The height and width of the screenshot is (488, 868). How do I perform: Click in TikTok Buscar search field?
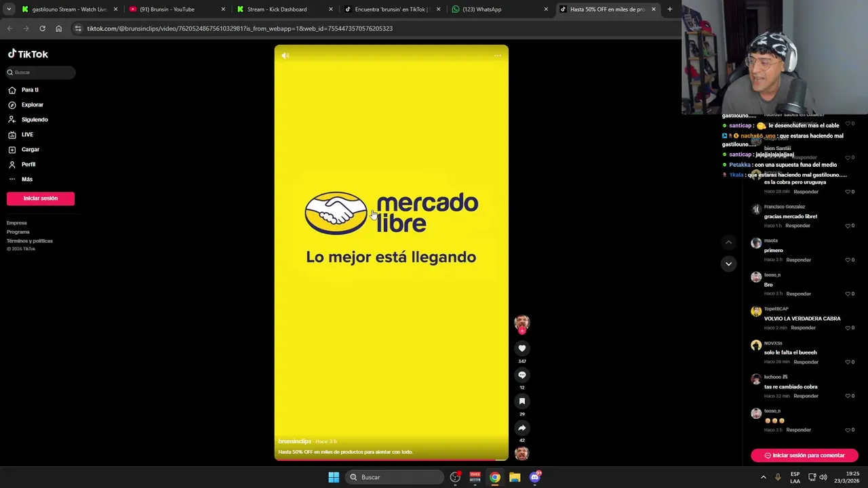click(x=41, y=72)
